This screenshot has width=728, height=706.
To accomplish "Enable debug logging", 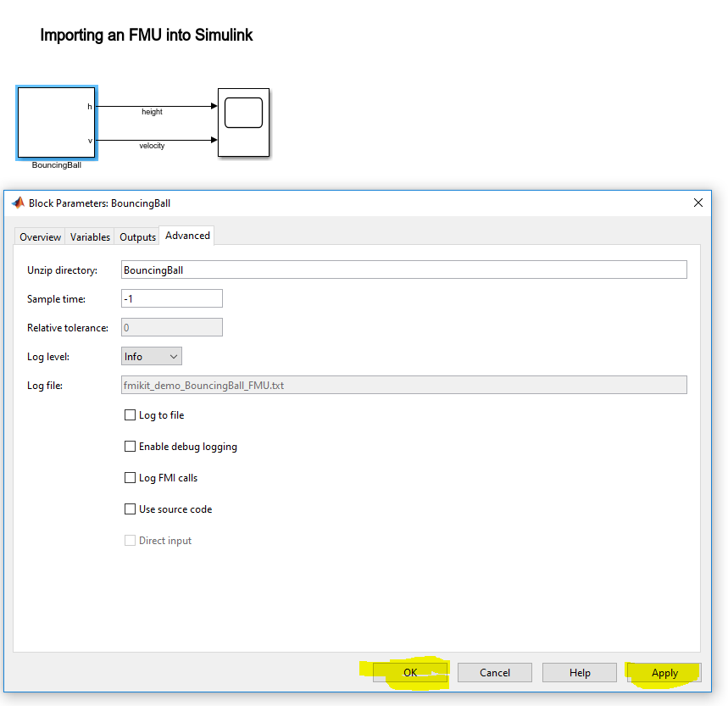I will tap(130, 446).
